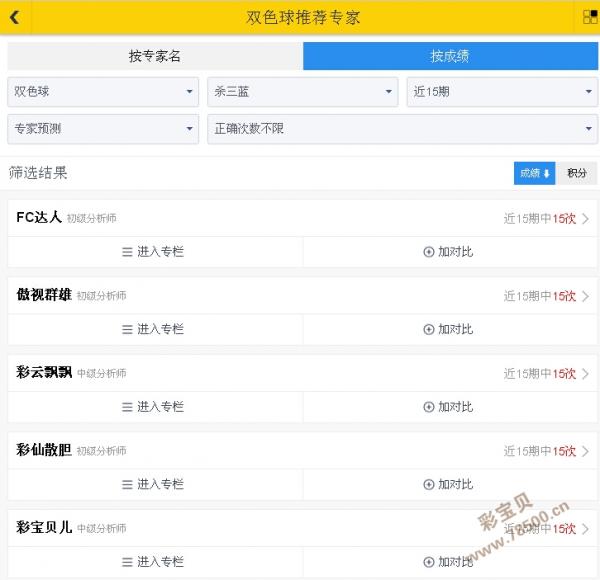Switch to the 按专家名 tab
Screen dimensions: 600x580
click(x=155, y=56)
